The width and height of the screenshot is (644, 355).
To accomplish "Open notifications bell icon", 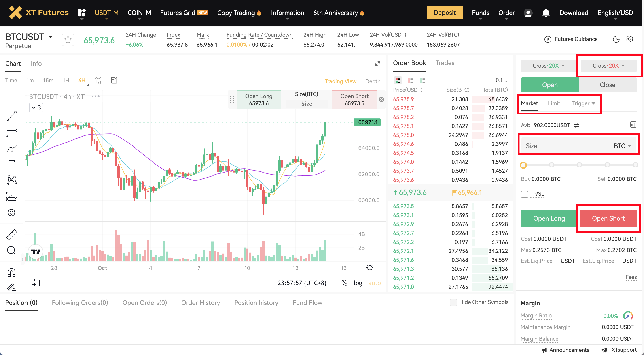I will pyautogui.click(x=546, y=13).
